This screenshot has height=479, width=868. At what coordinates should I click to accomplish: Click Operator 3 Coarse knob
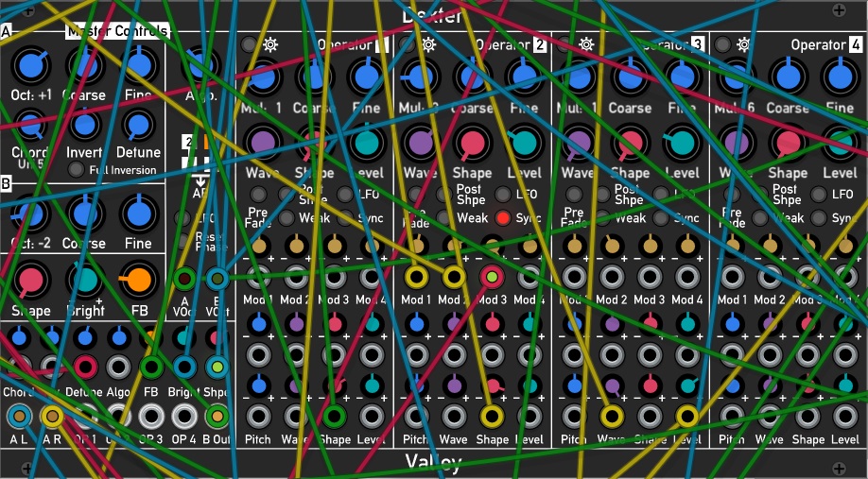(630, 76)
